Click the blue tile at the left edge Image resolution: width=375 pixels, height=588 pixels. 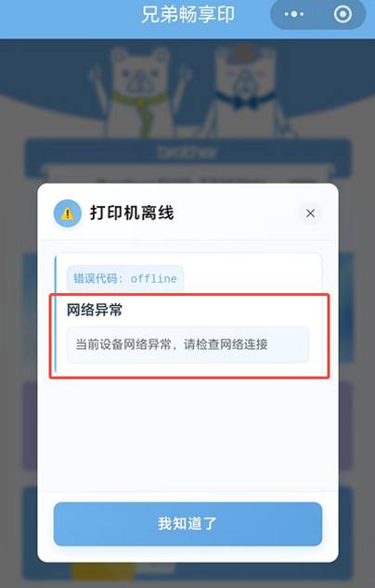click(x=30, y=308)
